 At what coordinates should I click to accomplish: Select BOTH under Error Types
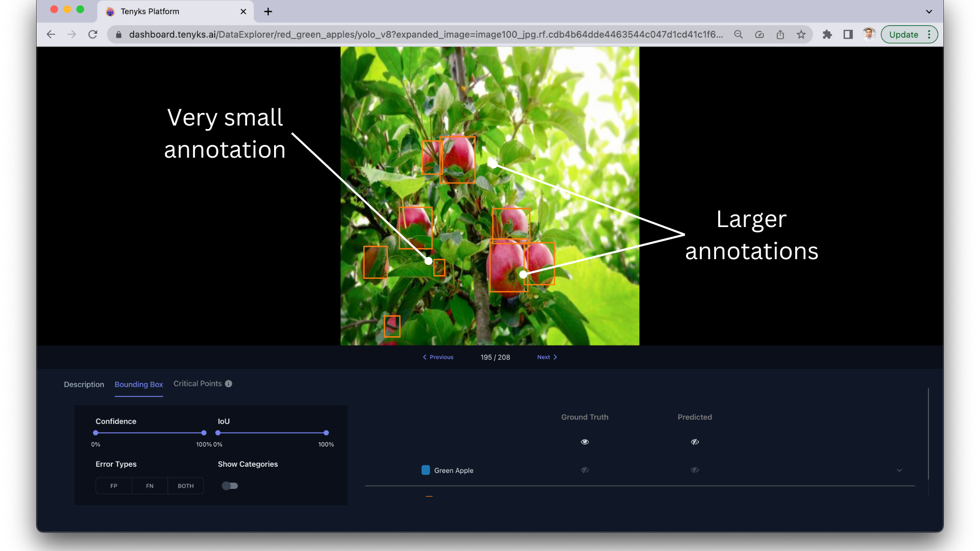click(x=185, y=486)
